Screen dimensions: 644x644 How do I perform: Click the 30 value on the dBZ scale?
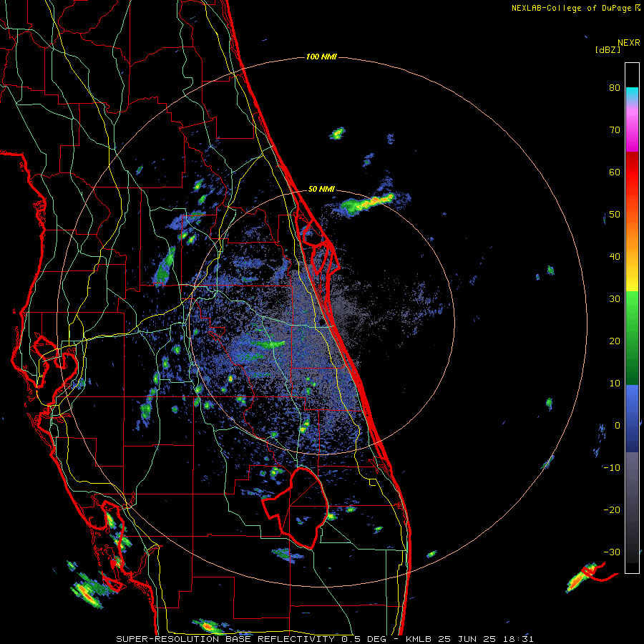pos(615,299)
